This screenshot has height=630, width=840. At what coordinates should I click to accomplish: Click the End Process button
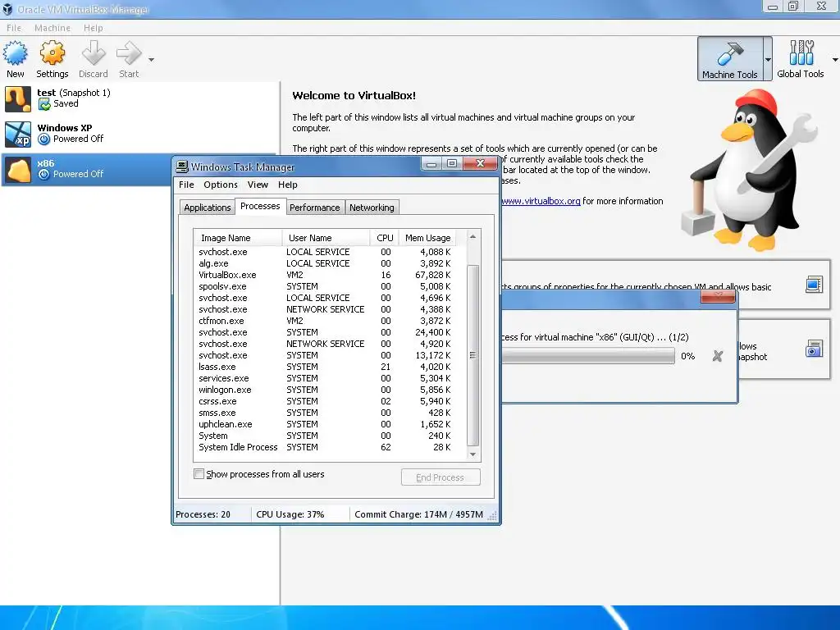(441, 477)
